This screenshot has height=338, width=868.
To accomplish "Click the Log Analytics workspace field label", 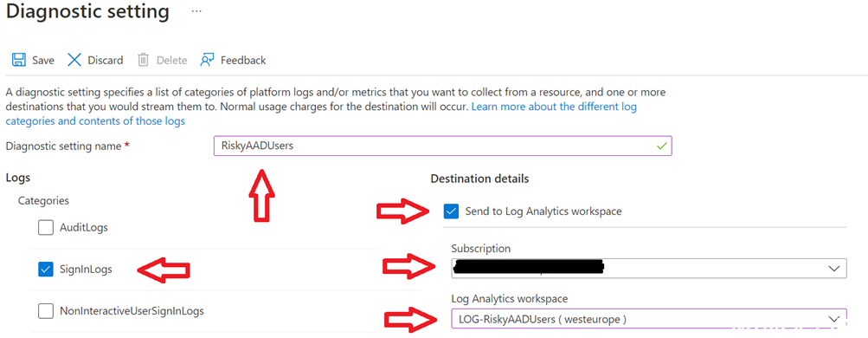I will coord(509,299).
